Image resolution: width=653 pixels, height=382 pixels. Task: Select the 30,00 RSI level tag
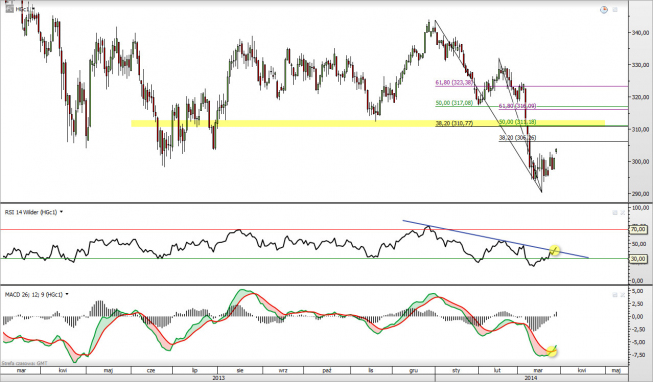(x=640, y=259)
